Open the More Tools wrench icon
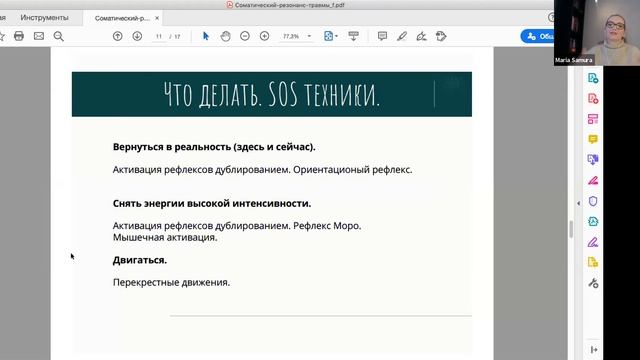The width and height of the screenshot is (640, 360). [593, 283]
